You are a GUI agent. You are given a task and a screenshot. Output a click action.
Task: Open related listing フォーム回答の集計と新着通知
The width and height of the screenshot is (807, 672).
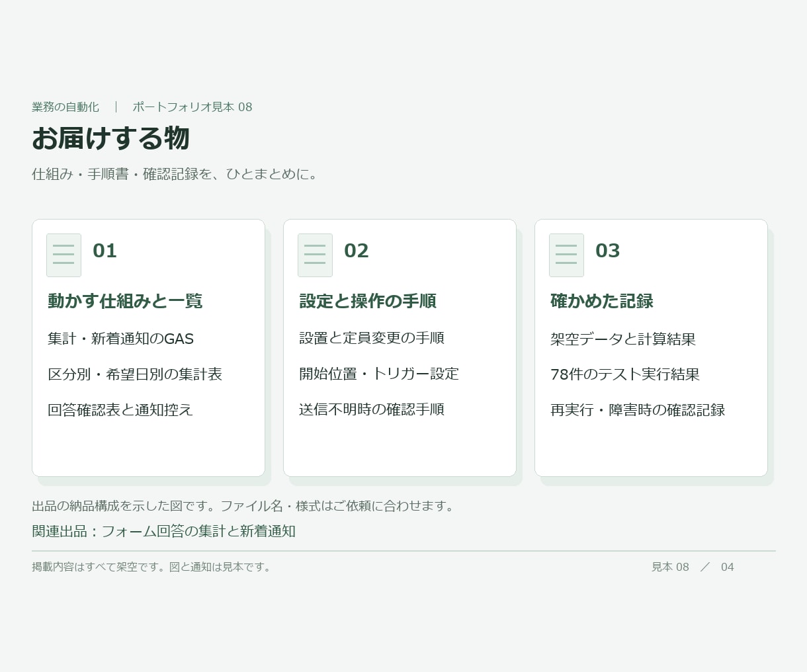(198, 531)
